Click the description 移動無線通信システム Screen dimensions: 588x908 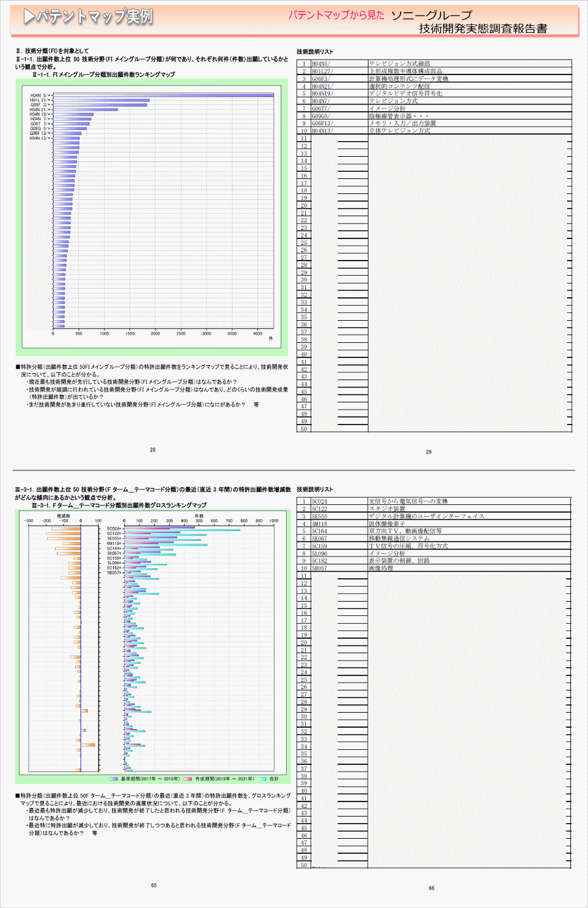[399, 539]
